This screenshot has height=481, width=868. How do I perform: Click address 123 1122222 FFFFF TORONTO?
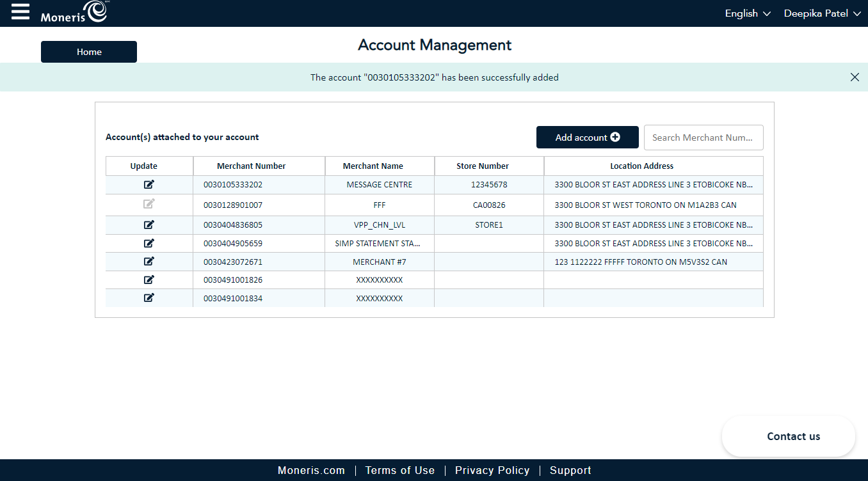(641, 262)
